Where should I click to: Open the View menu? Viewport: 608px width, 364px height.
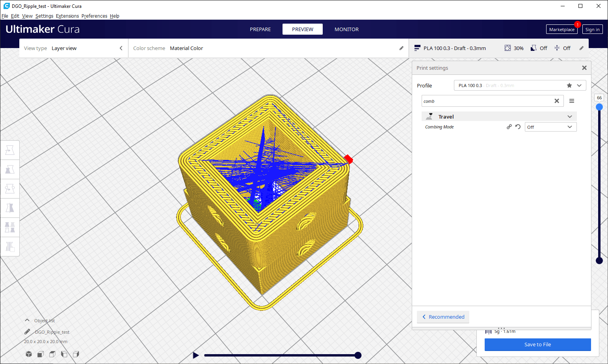[x=27, y=16]
